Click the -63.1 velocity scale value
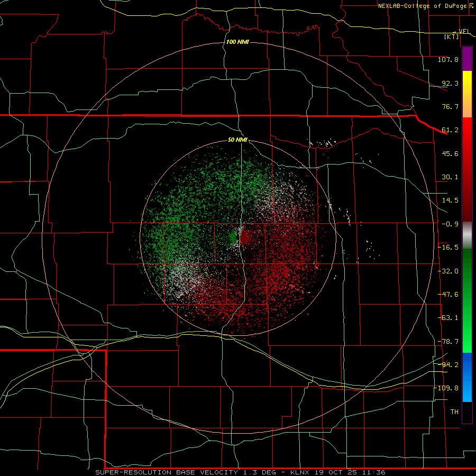This screenshot has width=476, height=476. (x=448, y=318)
